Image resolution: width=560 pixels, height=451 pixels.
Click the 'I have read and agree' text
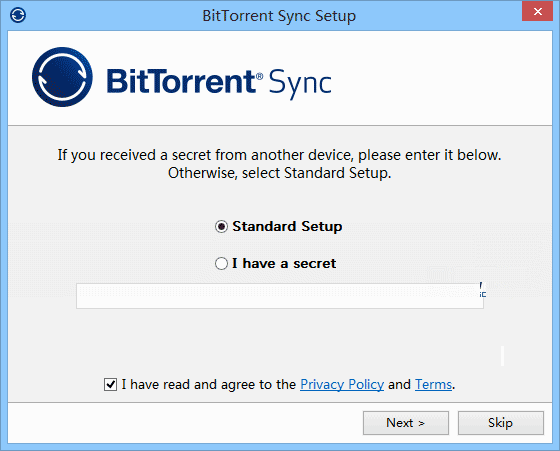(209, 385)
